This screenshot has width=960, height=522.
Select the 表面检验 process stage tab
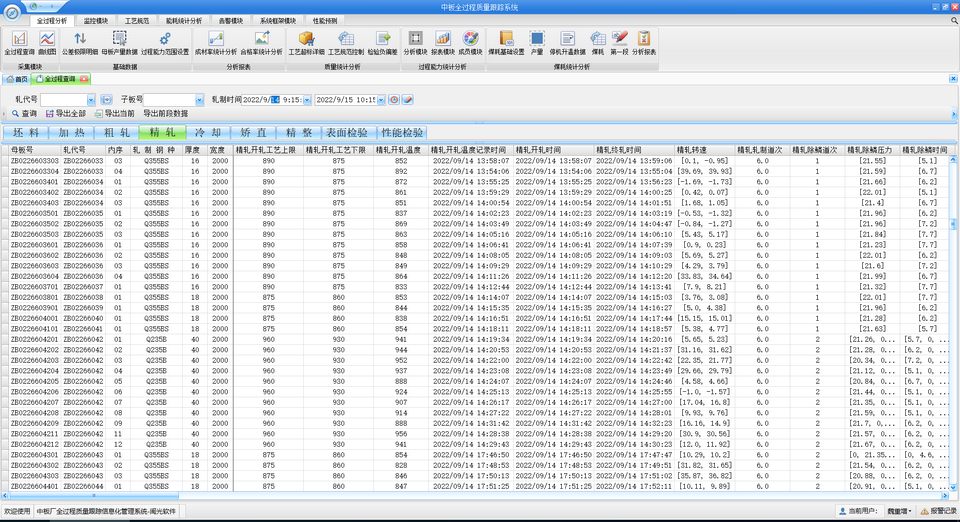pyautogui.click(x=347, y=132)
